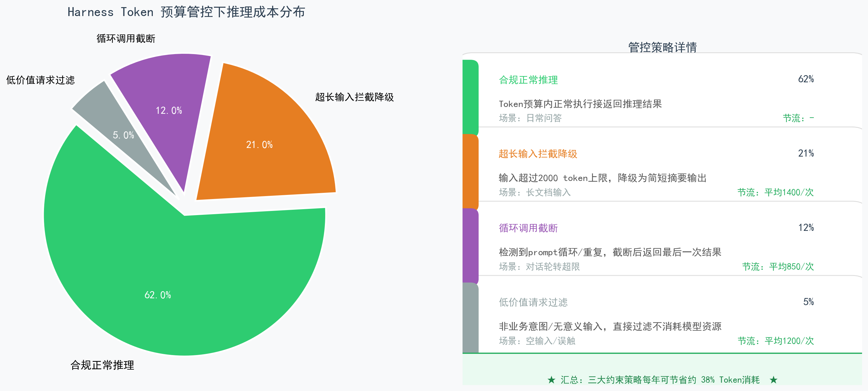Click the 超长输入拦截降级 pie label
This screenshot has height=391, width=868.
click(x=354, y=97)
